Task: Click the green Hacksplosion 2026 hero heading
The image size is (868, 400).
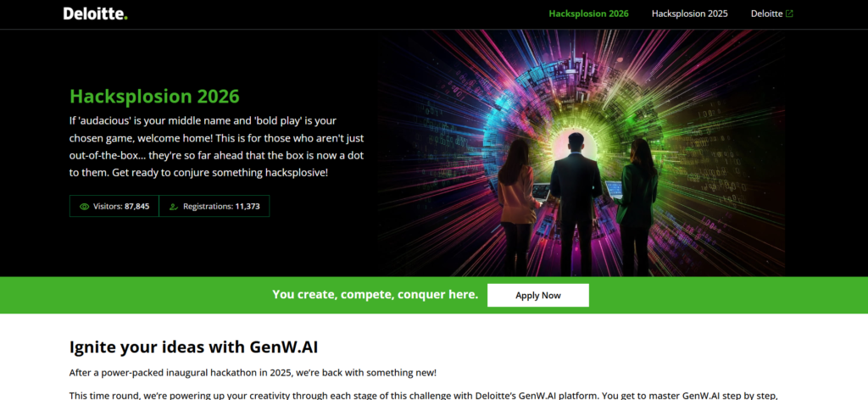Action: point(154,97)
